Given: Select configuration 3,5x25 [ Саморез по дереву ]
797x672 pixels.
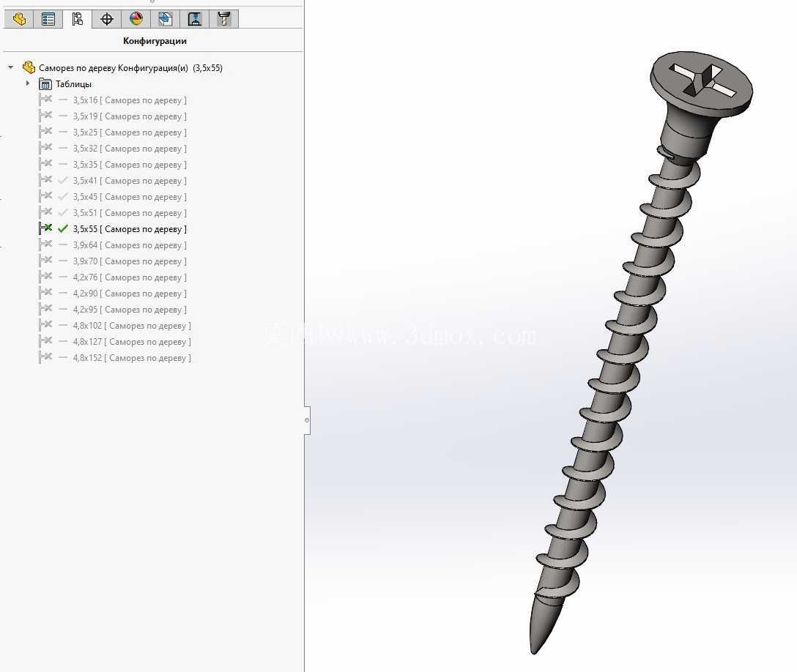Looking at the screenshot, I should [x=130, y=132].
